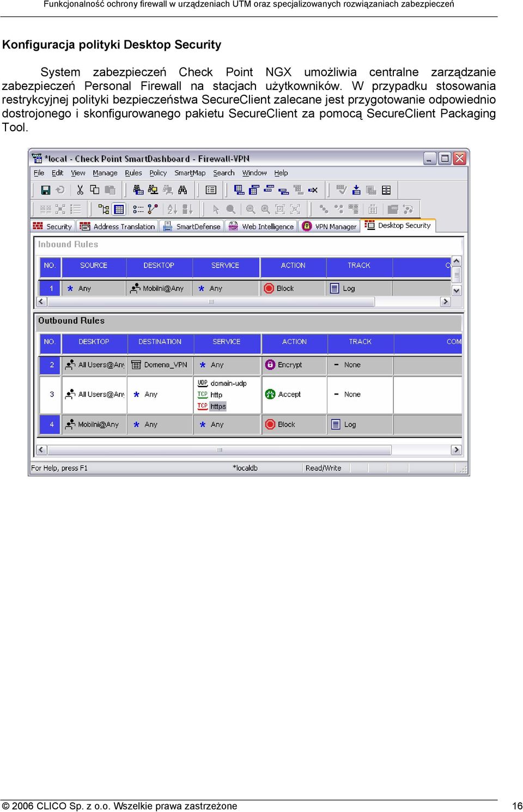Screen dimensions: 523x812
Task: Switch to the VPN Manager tab
Action: tap(330, 226)
